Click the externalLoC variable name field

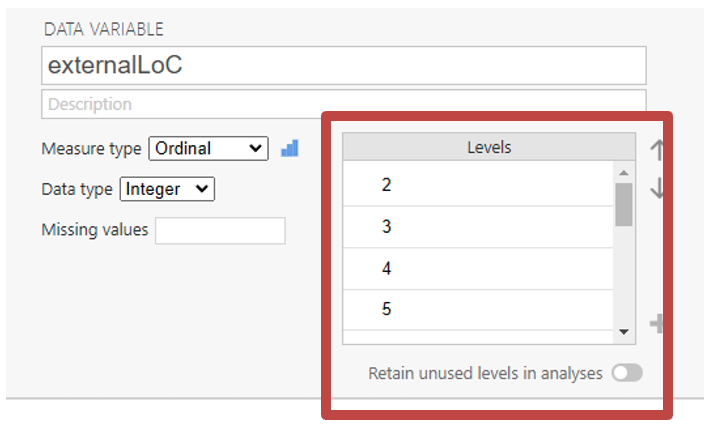pos(343,65)
